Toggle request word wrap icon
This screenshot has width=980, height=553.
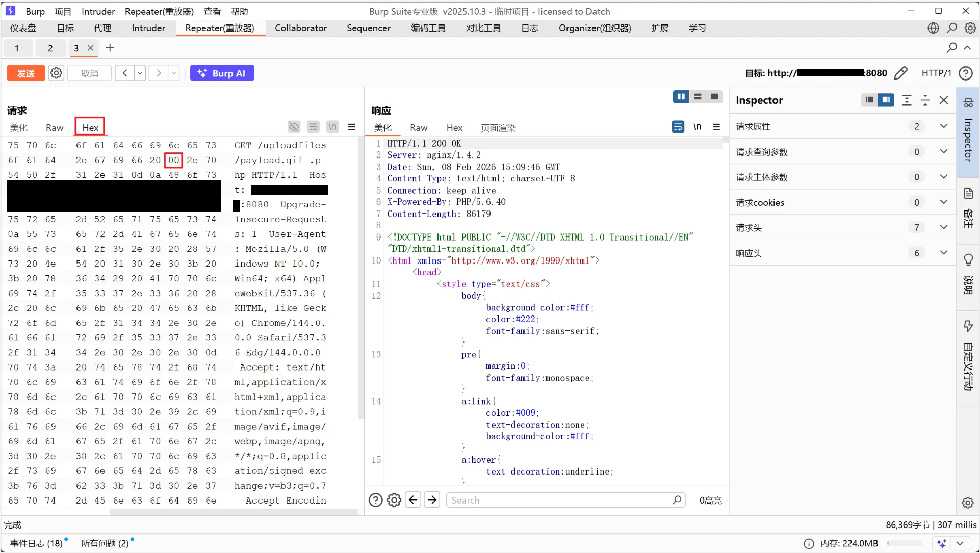pyautogui.click(x=313, y=127)
